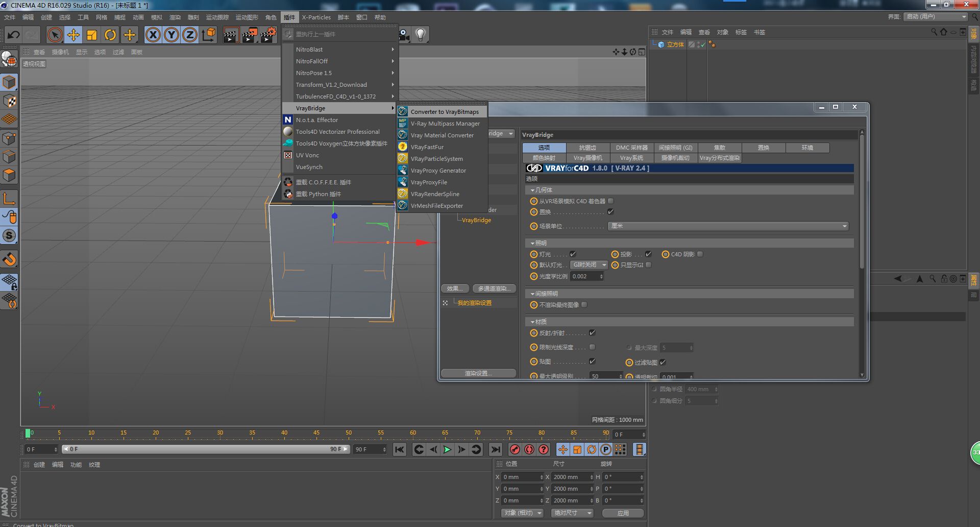Toggle 反射/折射 checkbox
The image size is (980, 527).
(x=592, y=332)
